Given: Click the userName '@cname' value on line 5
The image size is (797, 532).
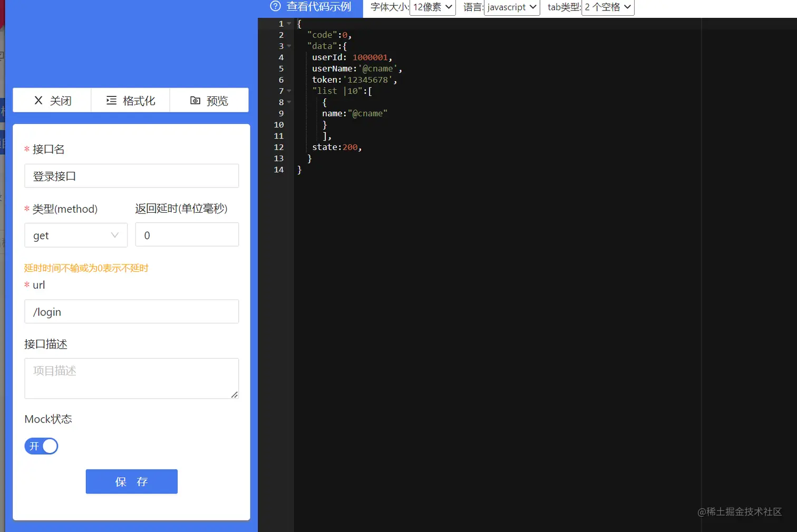Looking at the screenshot, I should coord(378,69).
